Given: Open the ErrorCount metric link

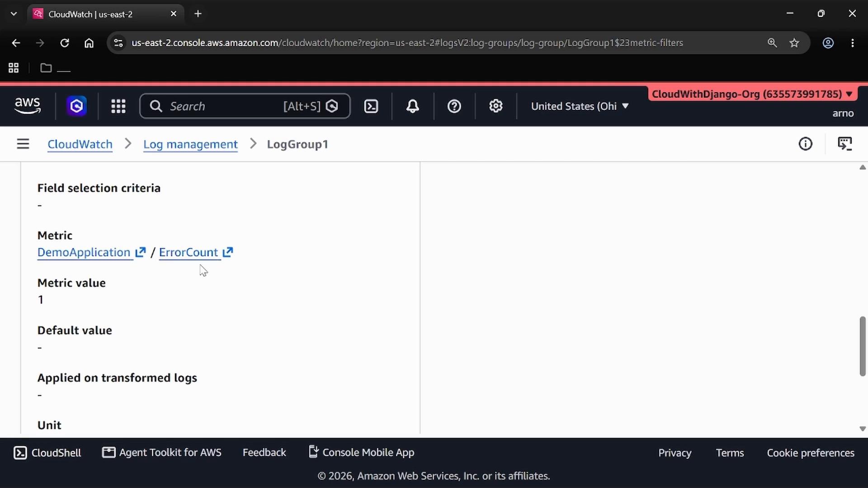Looking at the screenshot, I should click(x=189, y=252).
